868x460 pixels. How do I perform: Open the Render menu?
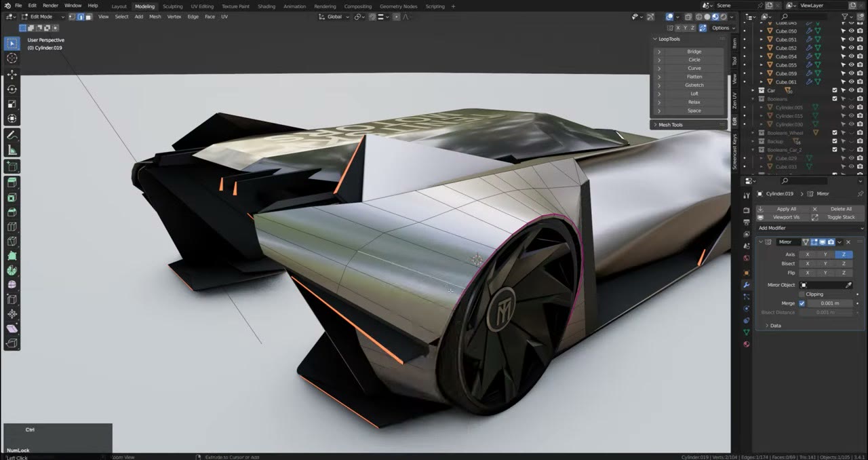(x=50, y=5)
